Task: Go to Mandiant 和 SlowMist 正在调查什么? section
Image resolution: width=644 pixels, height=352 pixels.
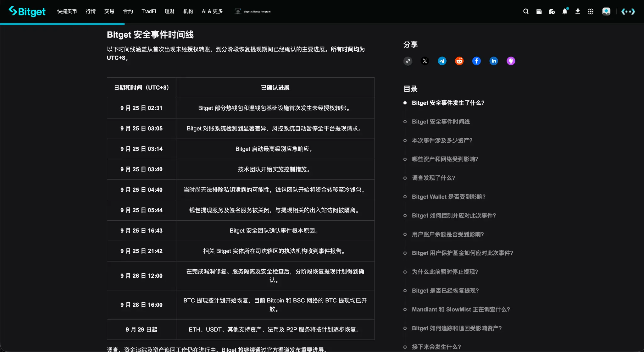Action: click(x=461, y=310)
